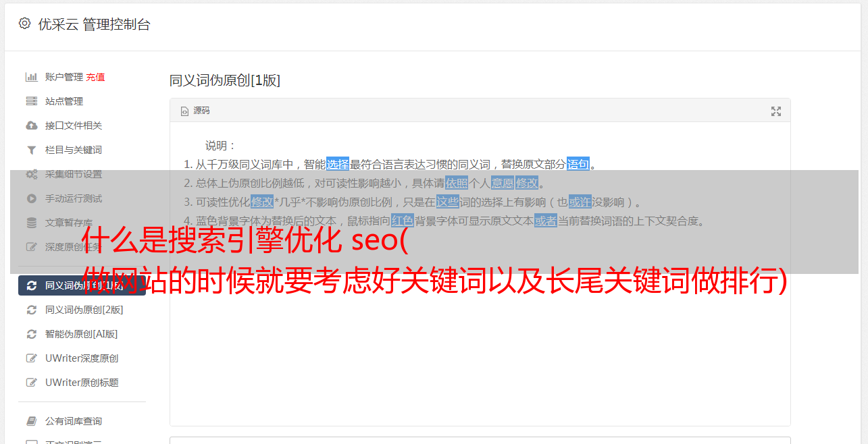Click the 站点管理 server icon
The width and height of the screenshot is (868, 444).
point(32,101)
